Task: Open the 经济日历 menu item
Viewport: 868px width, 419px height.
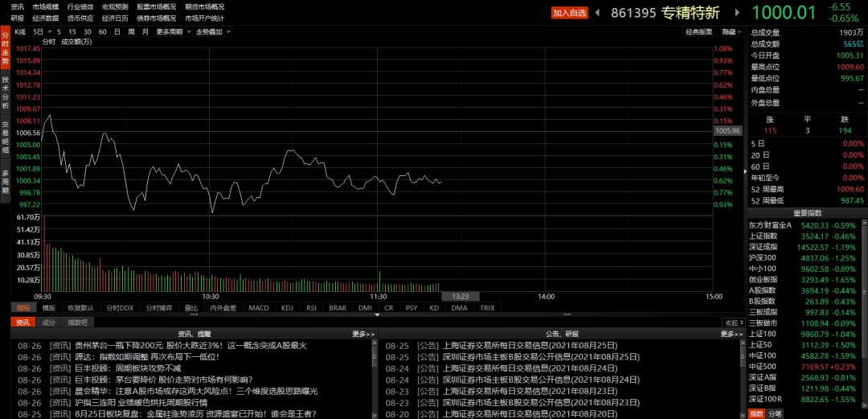Action: point(115,18)
